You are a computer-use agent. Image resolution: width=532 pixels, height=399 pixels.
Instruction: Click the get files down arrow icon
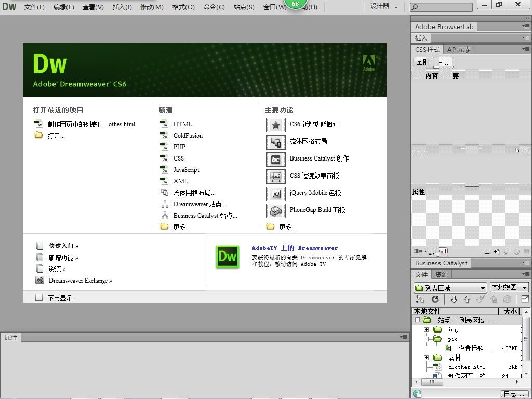(454, 299)
